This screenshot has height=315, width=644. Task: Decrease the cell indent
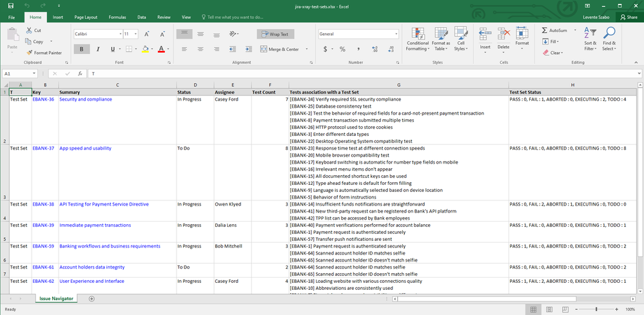[233, 49]
